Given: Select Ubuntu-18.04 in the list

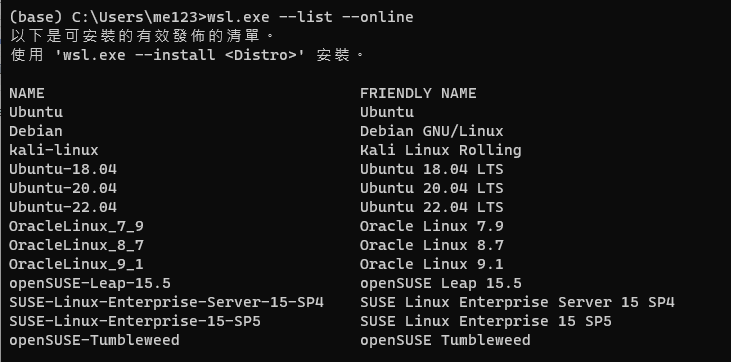Looking at the screenshot, I should tap(63, 169).
